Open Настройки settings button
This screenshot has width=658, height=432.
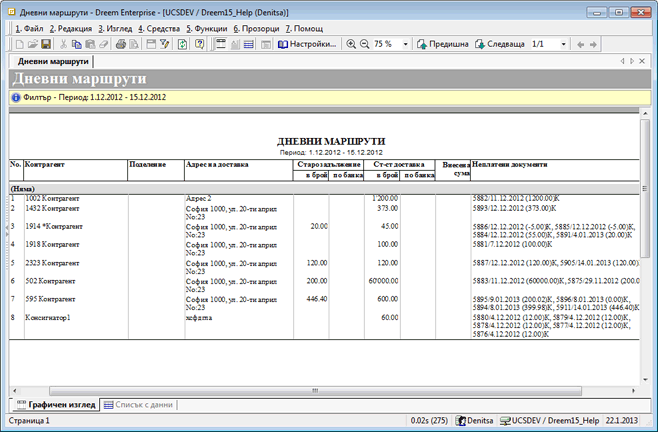(307, 44)
